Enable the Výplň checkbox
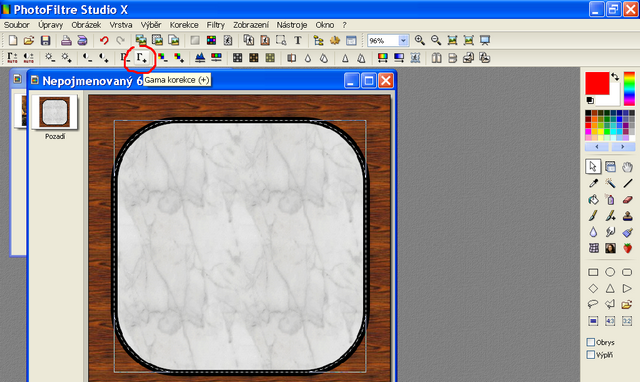 (591, 355)
